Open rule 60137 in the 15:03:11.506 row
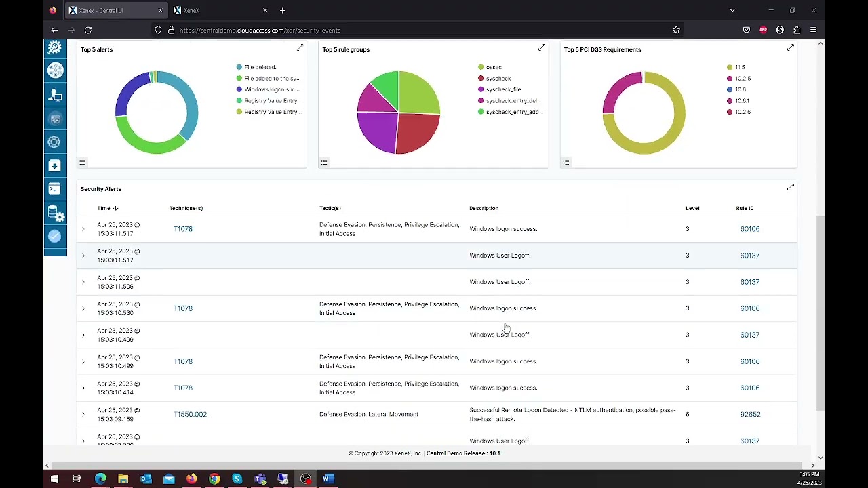The image size is (868, 488). pyautogui.click(x=750, y=282)
